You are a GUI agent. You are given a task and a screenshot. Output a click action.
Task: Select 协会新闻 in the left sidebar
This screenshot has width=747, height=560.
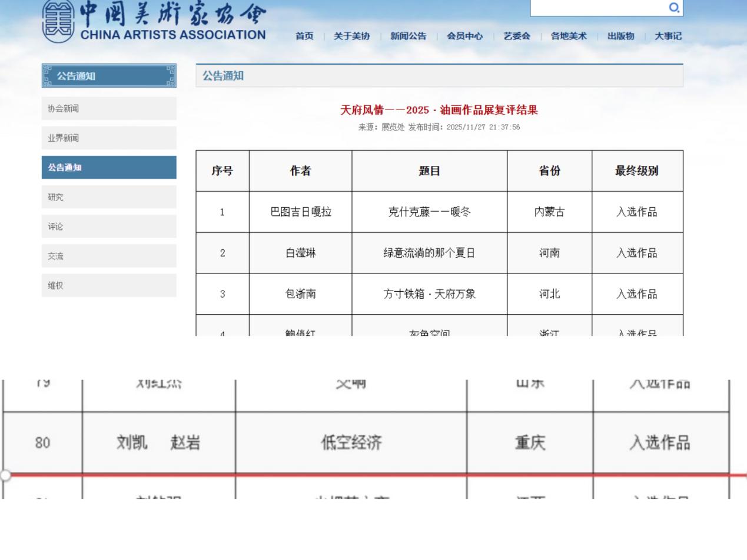109,109
